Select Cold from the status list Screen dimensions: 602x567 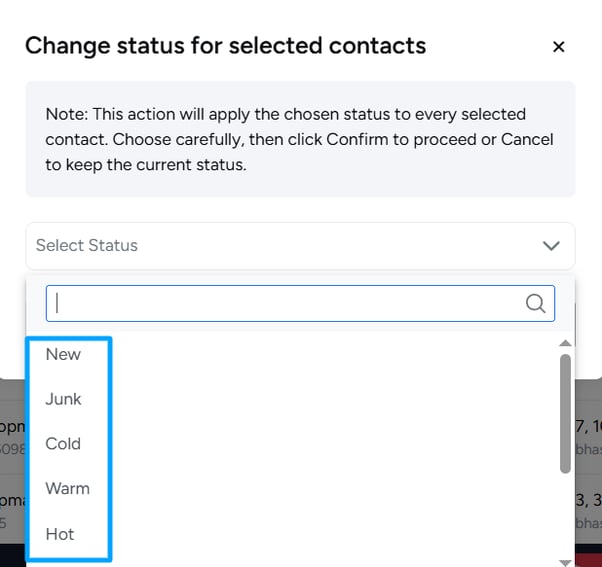(63, 444)
